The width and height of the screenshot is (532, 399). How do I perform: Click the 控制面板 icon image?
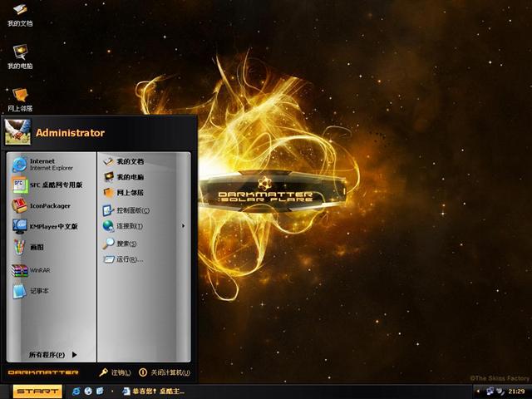[108, 210]
